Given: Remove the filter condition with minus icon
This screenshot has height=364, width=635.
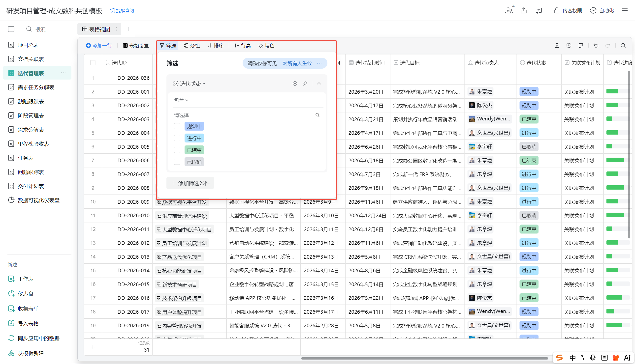Looking at the screenshot, I should (295, 84).
